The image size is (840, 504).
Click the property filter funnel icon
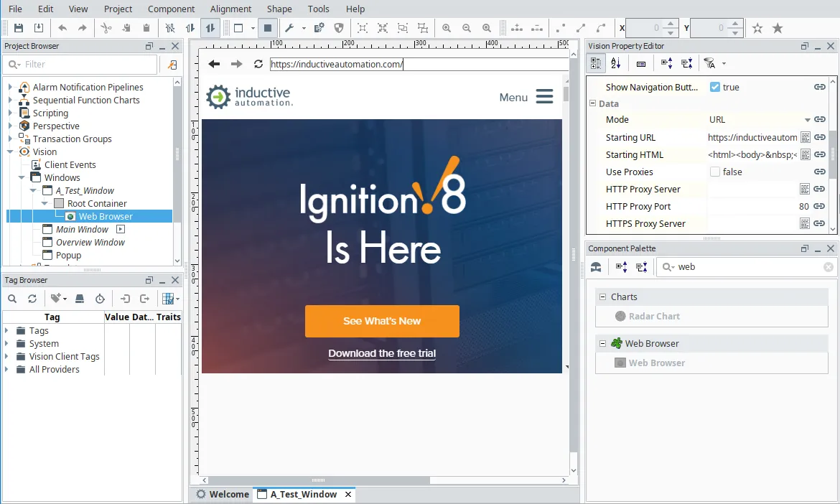710,63
